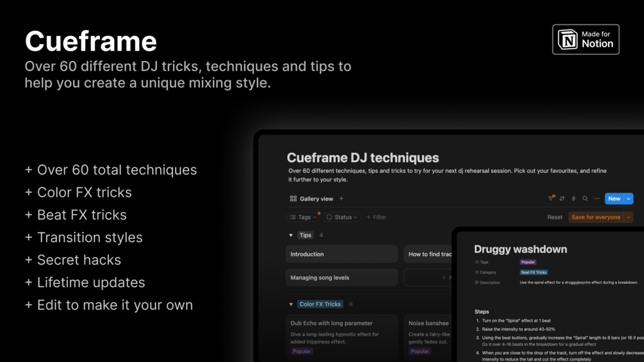Click the Color FX Tricks group tag
Viewport: 644px width, 362px height.
click(320, 304)
